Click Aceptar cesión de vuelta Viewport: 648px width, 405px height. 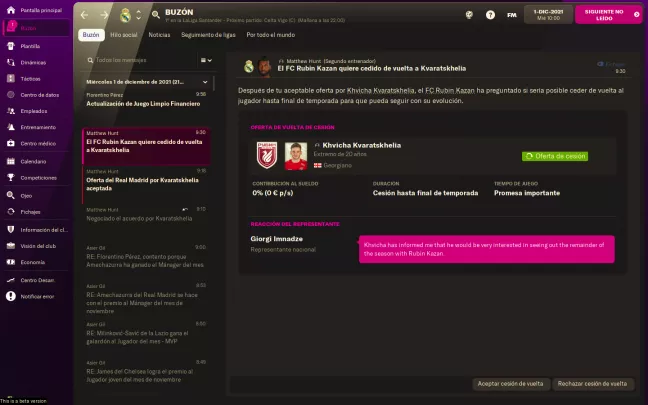click(x=511, y=384)
